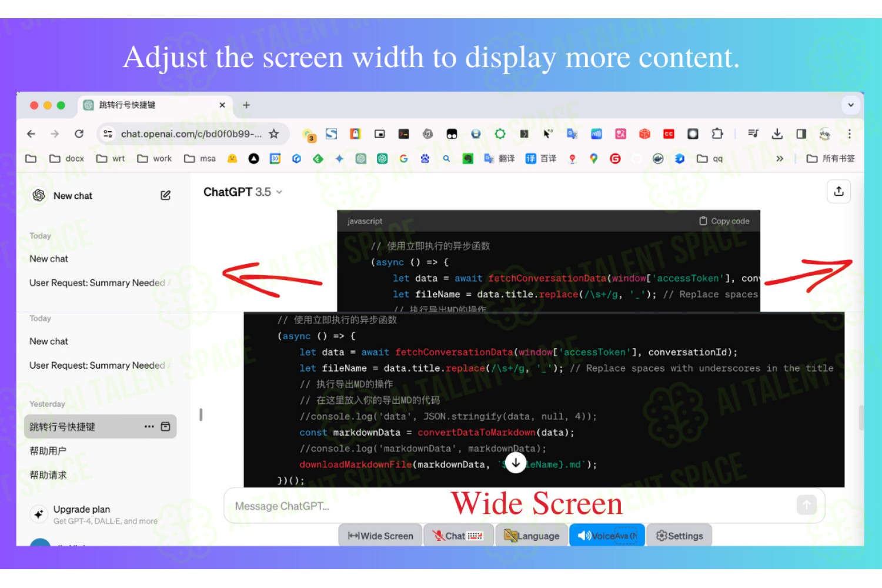Open site information icon in address bar
This screenshot has width=882, height=588.
(x=108, y=134)
